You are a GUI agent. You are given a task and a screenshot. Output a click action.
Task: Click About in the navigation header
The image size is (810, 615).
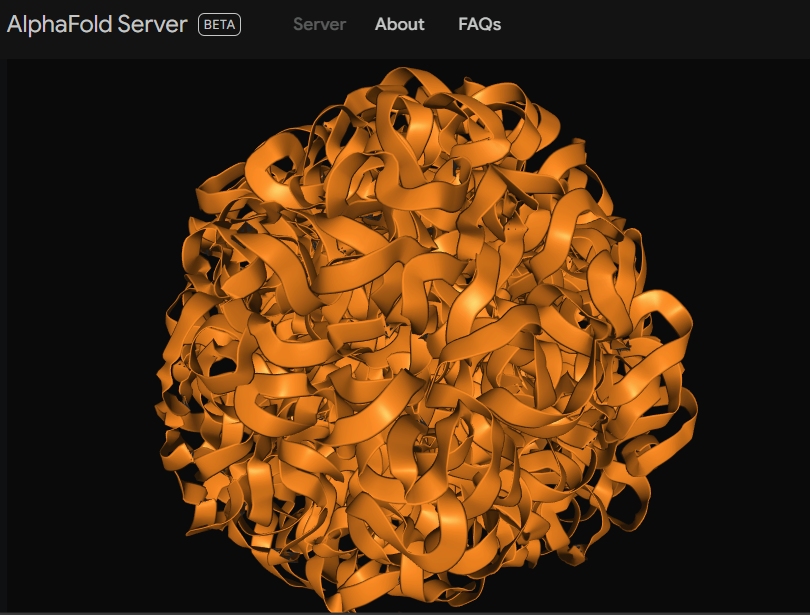pyautogui.click(x=399, y=25)
